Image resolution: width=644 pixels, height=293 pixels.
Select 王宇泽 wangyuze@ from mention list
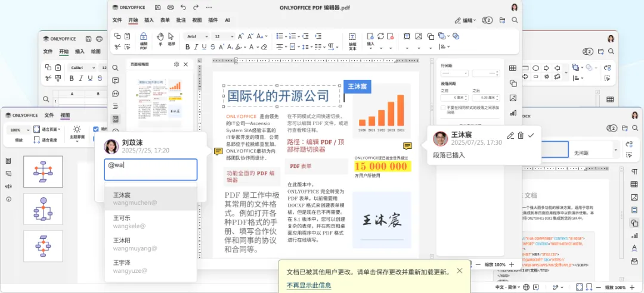(x=151, y=267)
